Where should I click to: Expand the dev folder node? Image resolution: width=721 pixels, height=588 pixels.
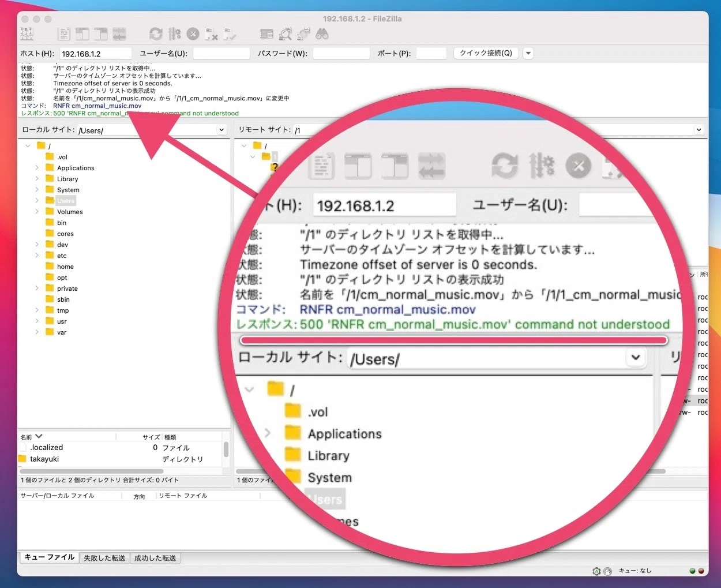[x=37, y=245]
